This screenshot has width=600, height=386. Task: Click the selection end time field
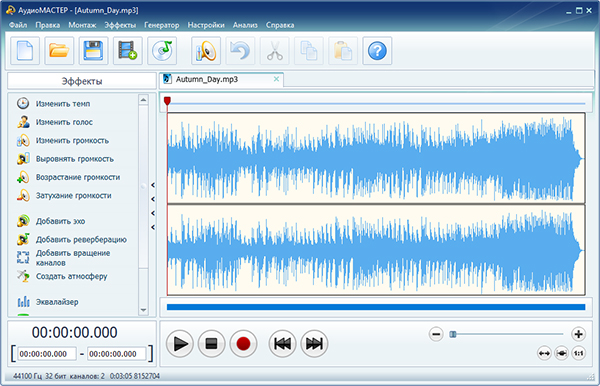coord(117,354)
